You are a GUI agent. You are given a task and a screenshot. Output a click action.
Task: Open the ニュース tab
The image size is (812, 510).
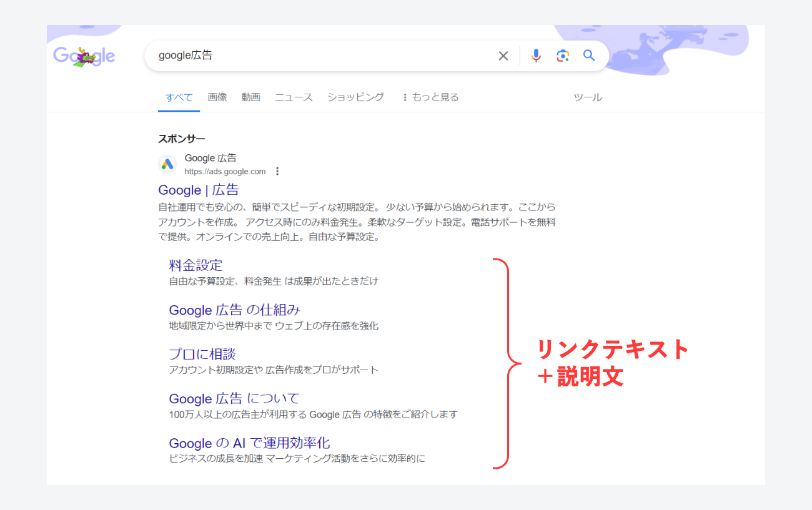tap(294, 97)
